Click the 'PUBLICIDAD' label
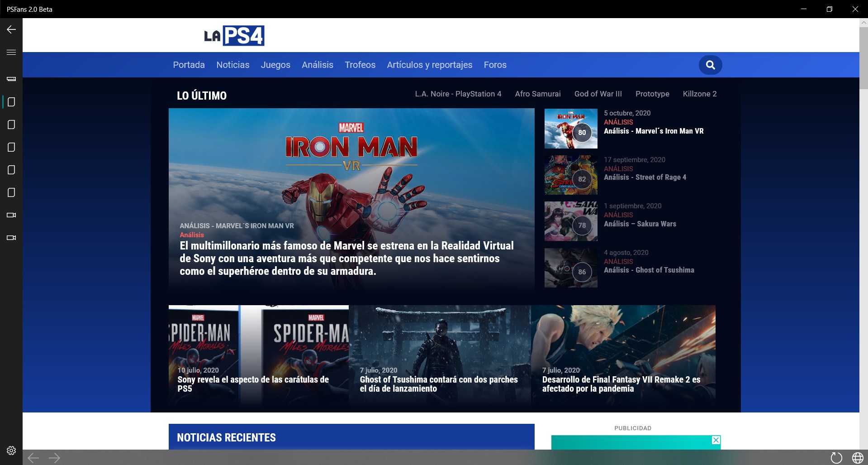This screenshot has width=868, height=465. pyautogui.click(x=633, y=428)
